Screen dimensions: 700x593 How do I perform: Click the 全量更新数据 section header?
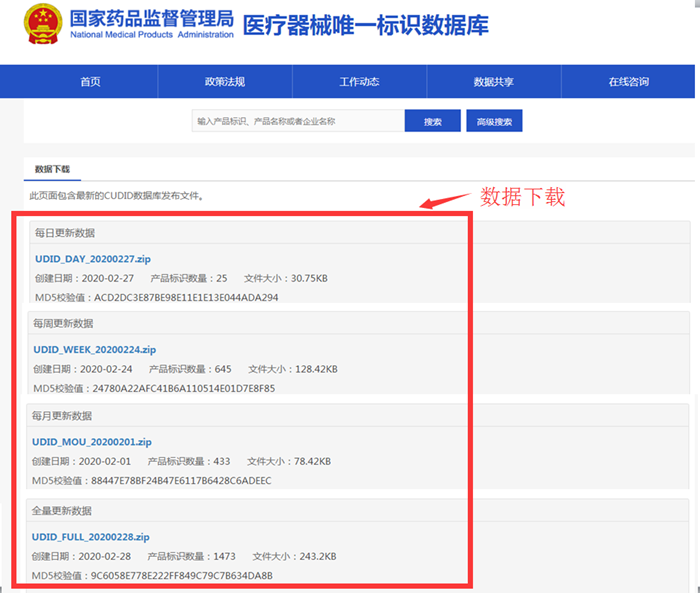[x=62, y=510]
